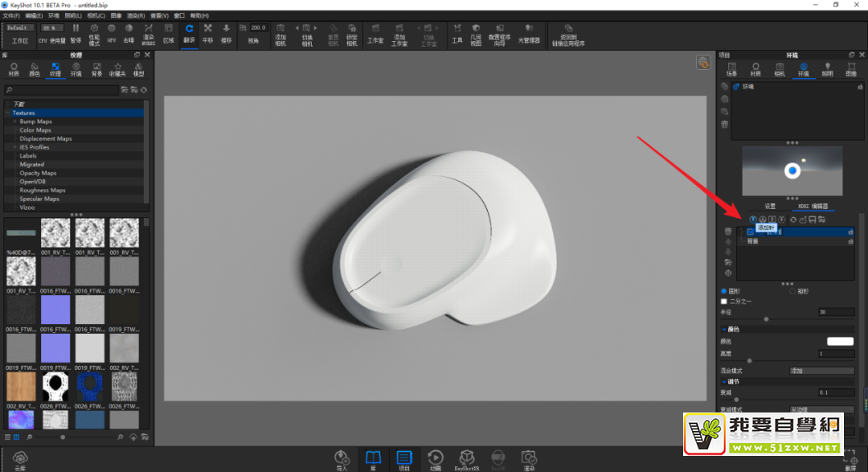
Task: Open the 文件(F) menu
Action: pos(12,15)
